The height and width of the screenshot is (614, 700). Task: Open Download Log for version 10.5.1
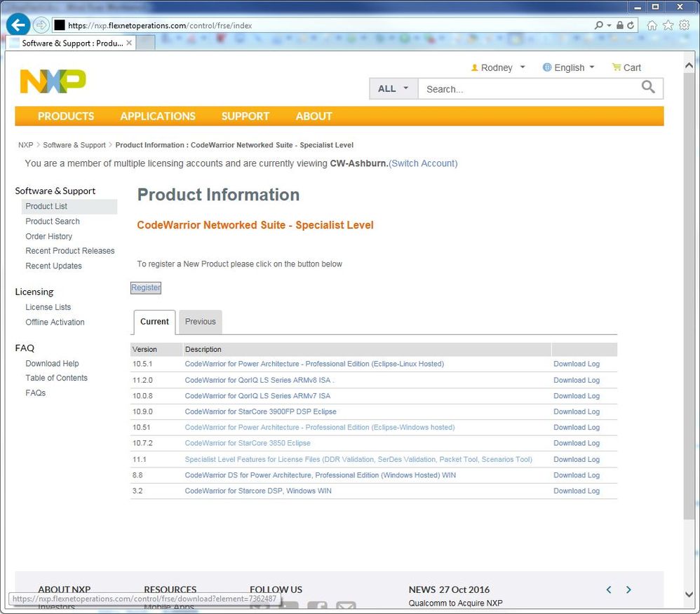point(577,364)
